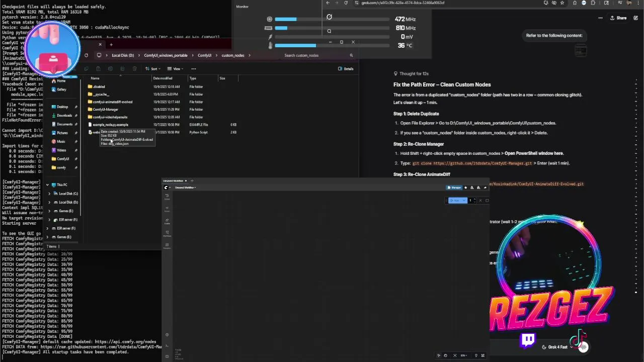644x362 pixels.
Task: Select the .disabled folder
Action: (97, 86)
